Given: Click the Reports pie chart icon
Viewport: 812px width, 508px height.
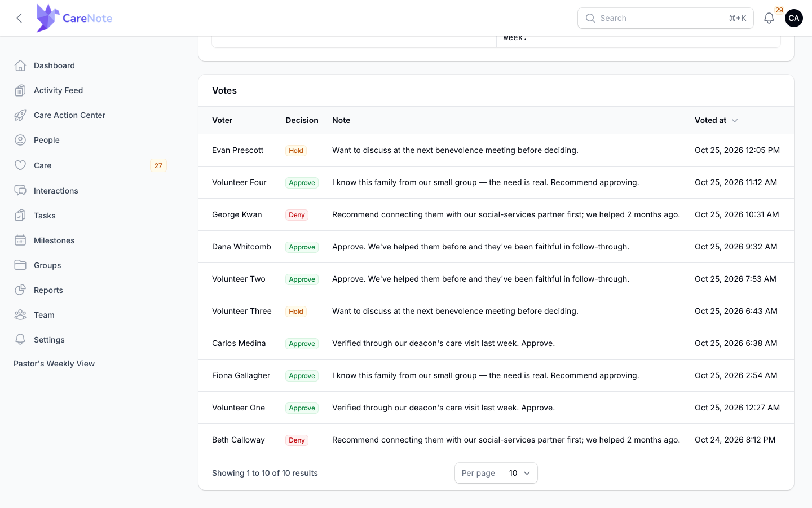Looking at the screenshot, I should point(20,290).
